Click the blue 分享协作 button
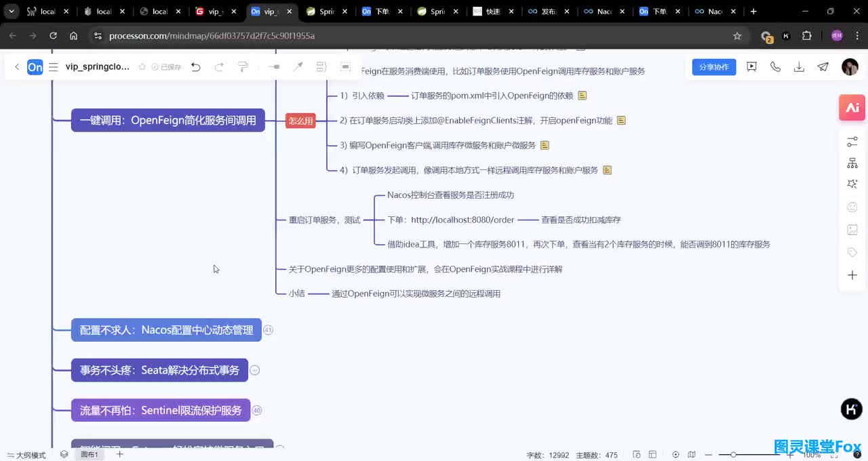 714,67
